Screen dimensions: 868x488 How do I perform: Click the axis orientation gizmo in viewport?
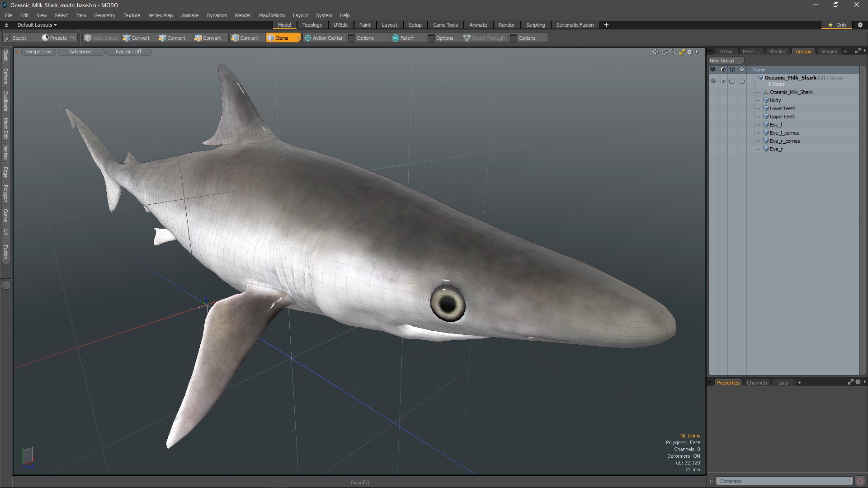pos(27,457)
